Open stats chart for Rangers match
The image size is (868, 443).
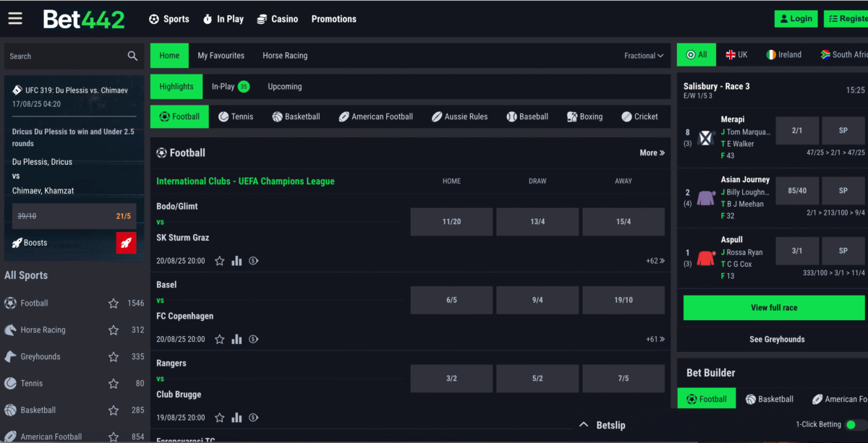click(237, 418)
